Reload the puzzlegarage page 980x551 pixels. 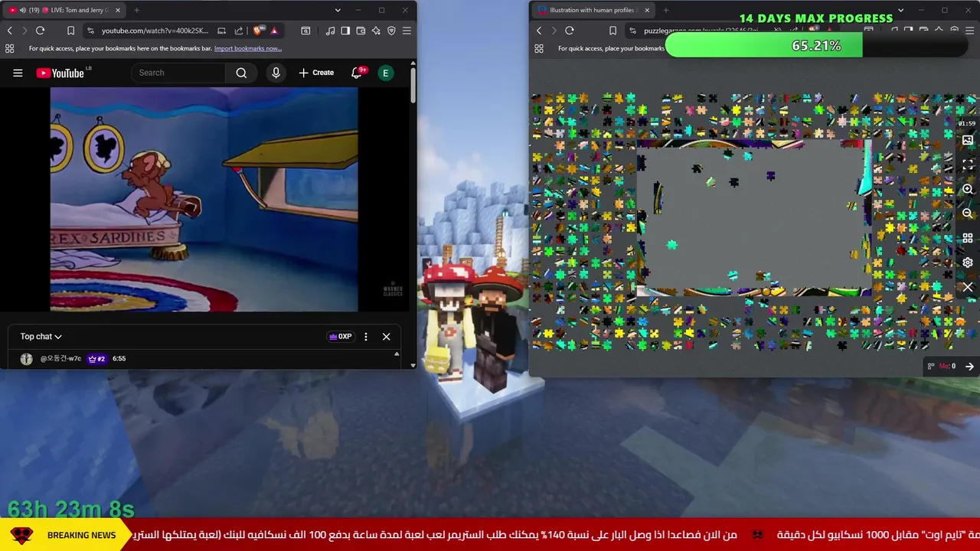570,31
